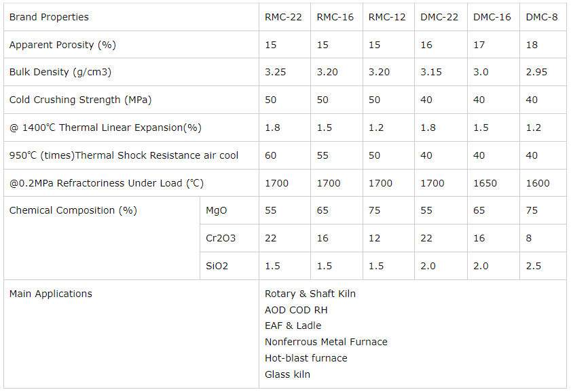Select the Thermal Shock Resistance label

click(x=124, y=155)
